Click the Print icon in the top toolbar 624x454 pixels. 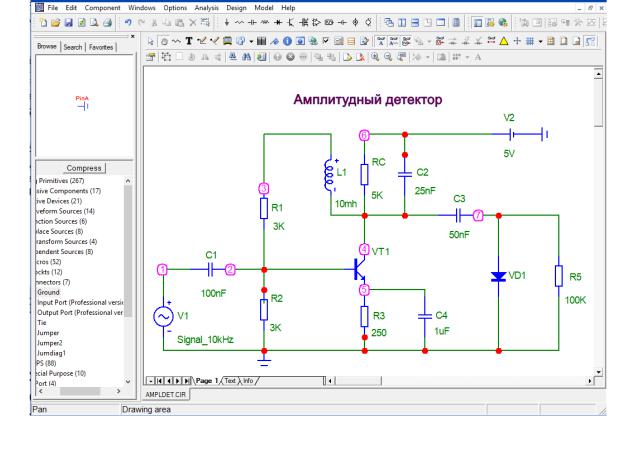(x=107, y=23)
